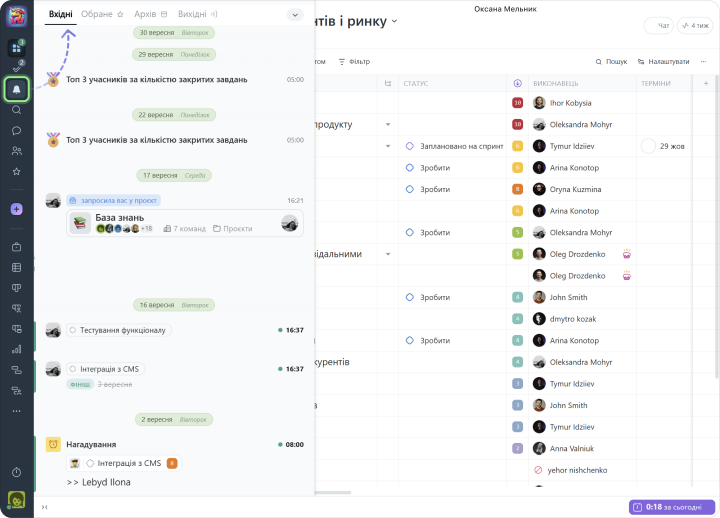Click the star favorites icon in sidebar
The image size is (720, 518).
pos(16,172)
